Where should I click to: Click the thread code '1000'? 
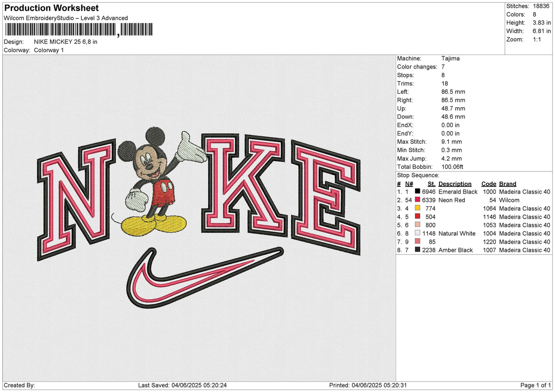(x=489, y=192)
